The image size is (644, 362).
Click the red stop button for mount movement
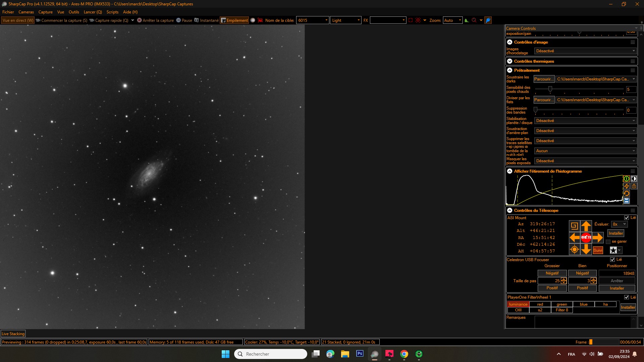tap(586, 237)
